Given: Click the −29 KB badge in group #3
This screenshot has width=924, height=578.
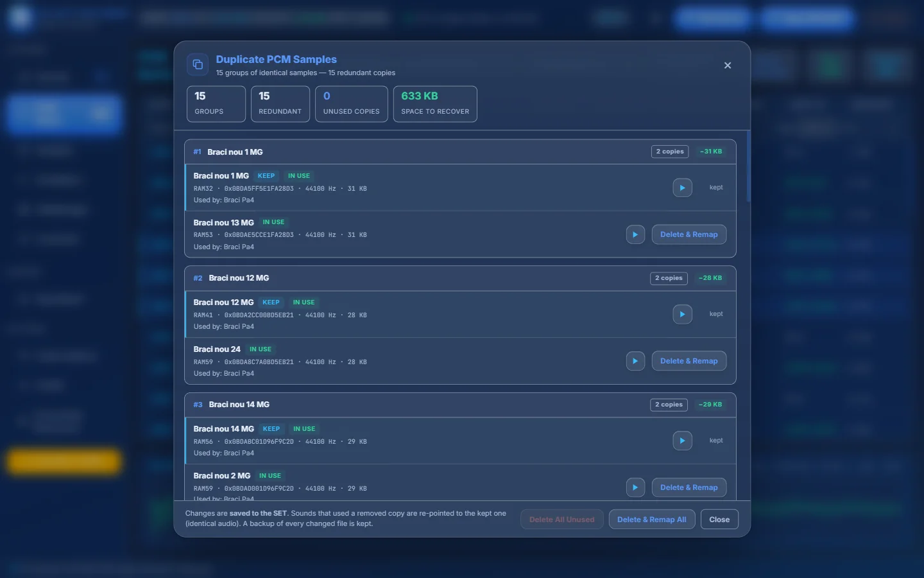Looking at the screenshot, I should [710, 405].
